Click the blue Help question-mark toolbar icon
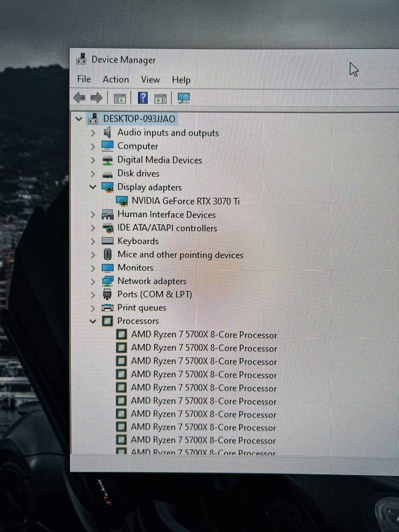Image resolution: width=399 pixels, height=532 pixels. [x=143, y=98]
